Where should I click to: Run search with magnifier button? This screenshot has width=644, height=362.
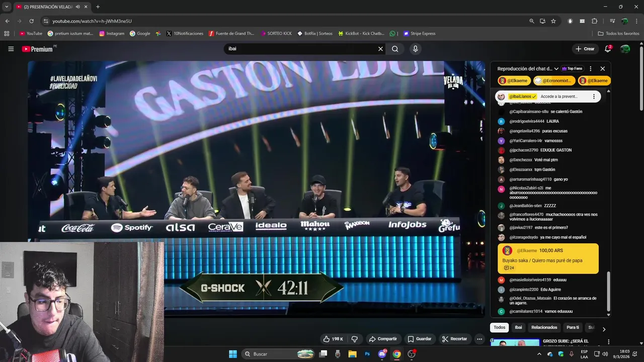[x=395, y=49]
